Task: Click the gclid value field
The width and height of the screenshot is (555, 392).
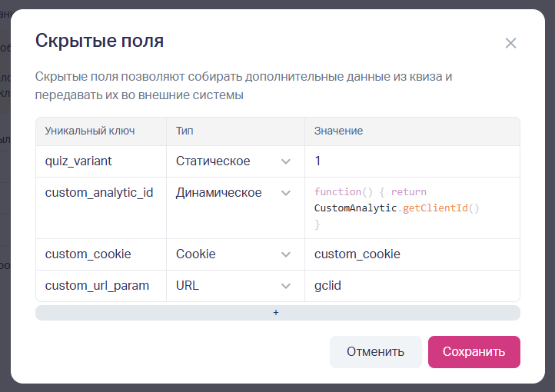Action: point(411,286)
